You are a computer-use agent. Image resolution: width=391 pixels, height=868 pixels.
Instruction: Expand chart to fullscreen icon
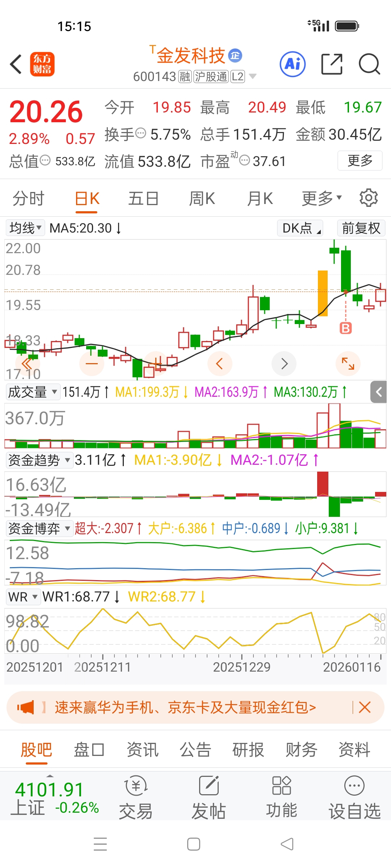(348, 363)
